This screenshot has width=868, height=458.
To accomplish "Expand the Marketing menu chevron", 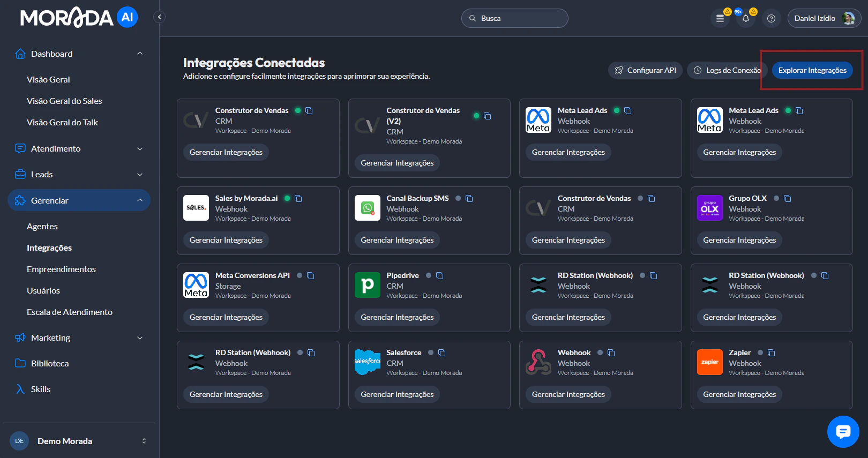I will pyautogui.click(x=140, y=337).
